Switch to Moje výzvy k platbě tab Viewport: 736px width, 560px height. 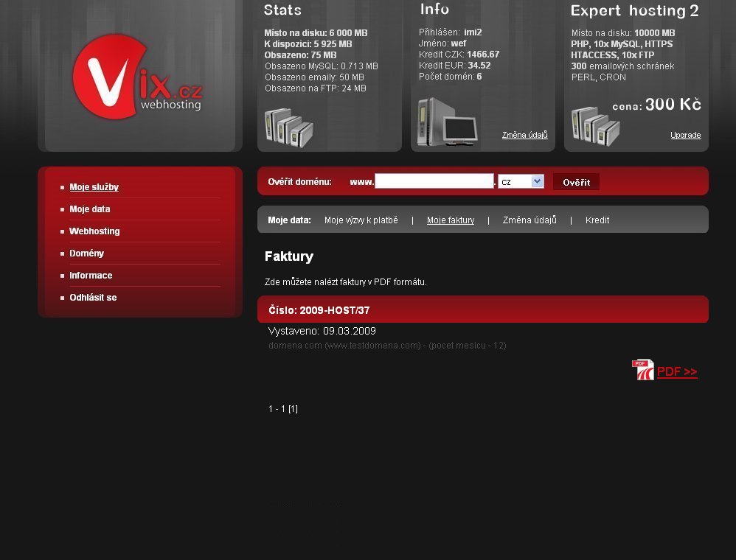361,220
